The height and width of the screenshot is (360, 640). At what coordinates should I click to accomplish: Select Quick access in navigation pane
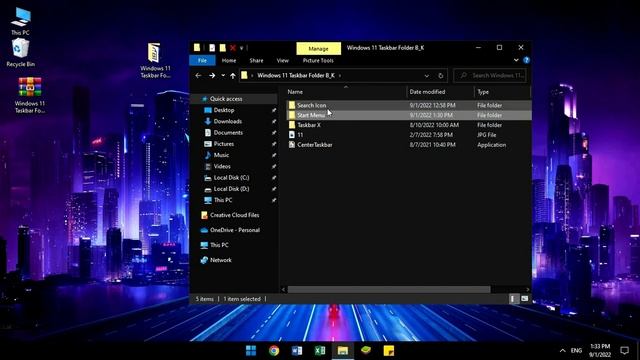point(226,99)
